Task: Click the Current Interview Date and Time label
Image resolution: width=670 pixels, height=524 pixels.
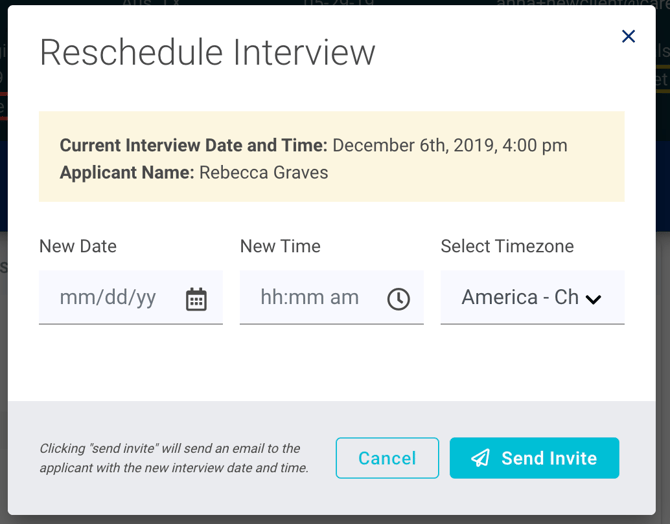Action: (194, 145)
